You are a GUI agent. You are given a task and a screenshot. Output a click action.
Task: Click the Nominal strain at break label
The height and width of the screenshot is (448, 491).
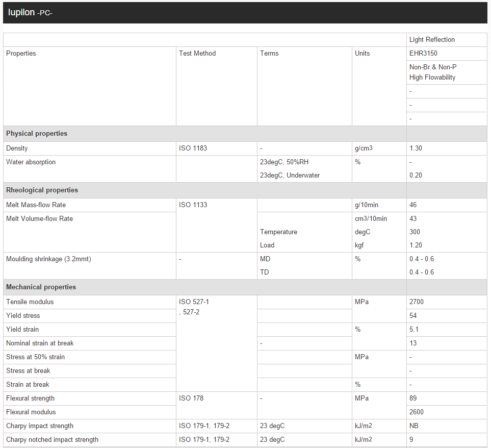[40, 343]
